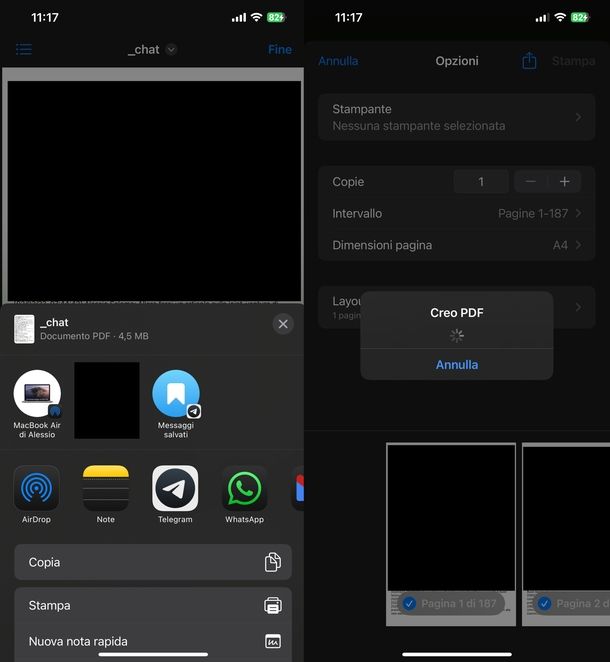This screenshot has height=662, width=610.
Task: Open Dimensioni pagina A4 option
Action: 457,245
